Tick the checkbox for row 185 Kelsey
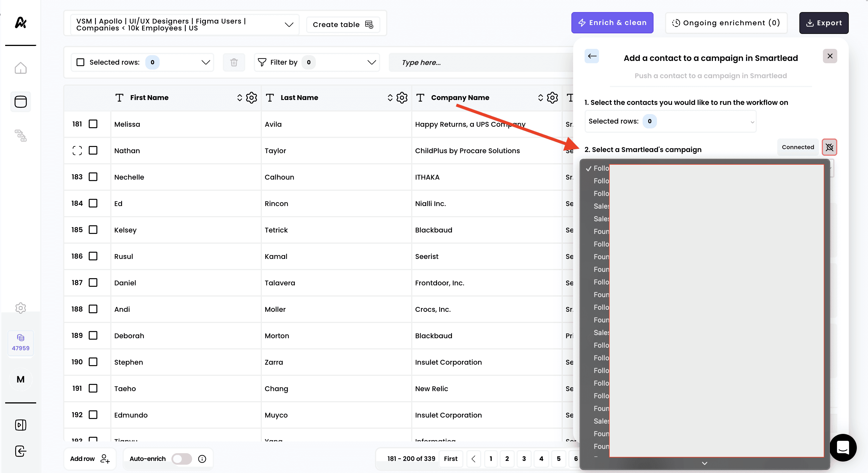This screenshot has width=868, height=473. click(x=93, y=230)
